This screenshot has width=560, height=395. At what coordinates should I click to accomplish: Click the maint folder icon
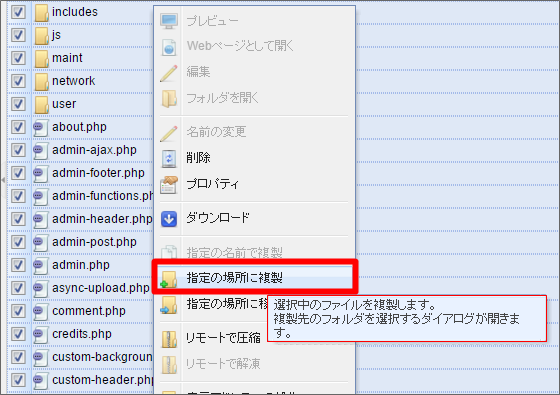coord(41,59)
